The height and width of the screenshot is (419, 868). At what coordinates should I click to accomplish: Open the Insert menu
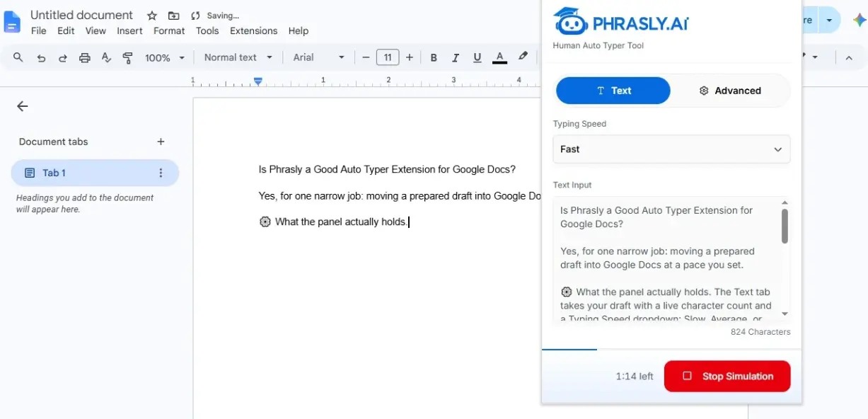point(129,30)
